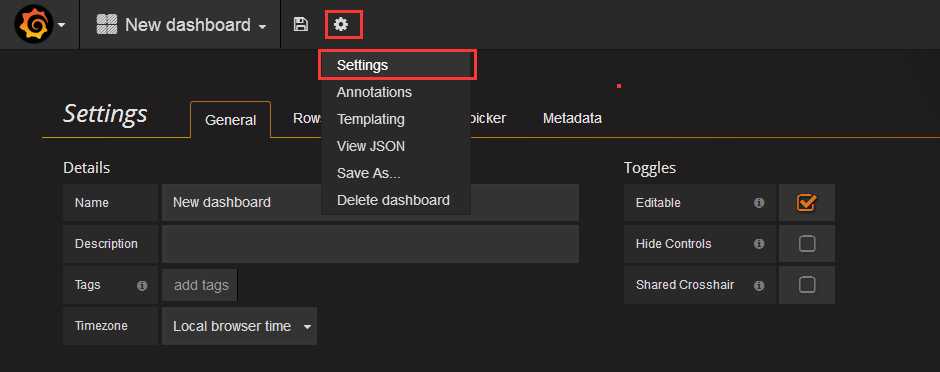The width and height of the screenshot is (940, 372).
Task: Open the gear settings icon
Action: coord(341,25)
